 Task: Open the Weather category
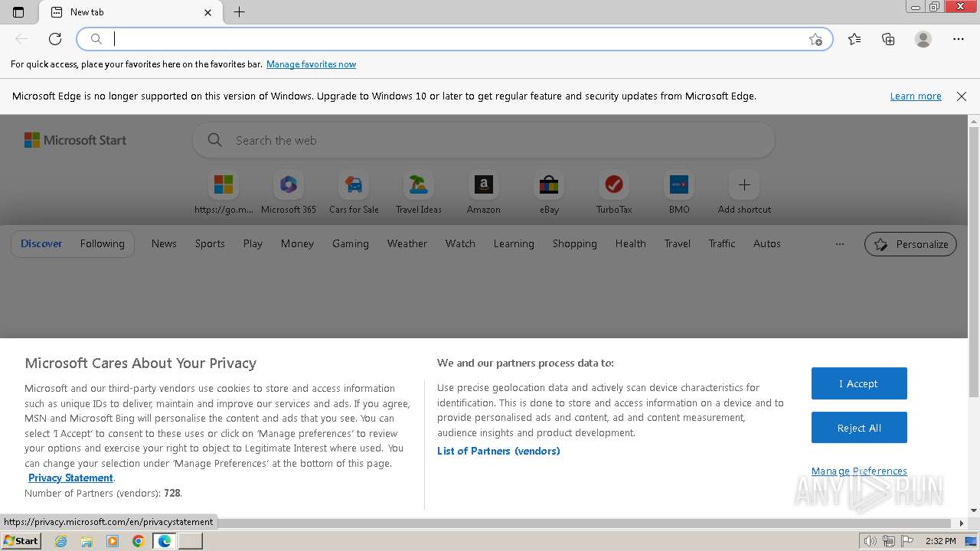tap(407, 243)
